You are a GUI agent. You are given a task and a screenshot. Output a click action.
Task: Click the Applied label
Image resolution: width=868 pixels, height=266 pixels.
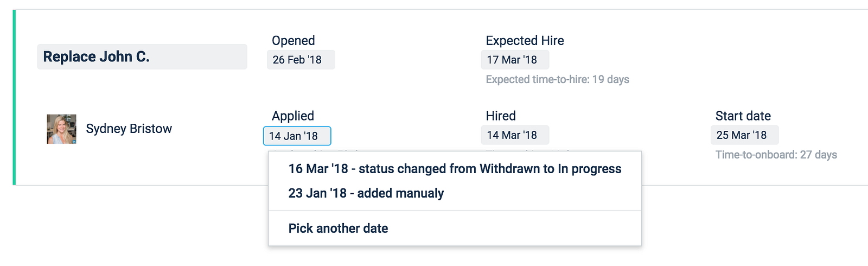click(292, 116)
